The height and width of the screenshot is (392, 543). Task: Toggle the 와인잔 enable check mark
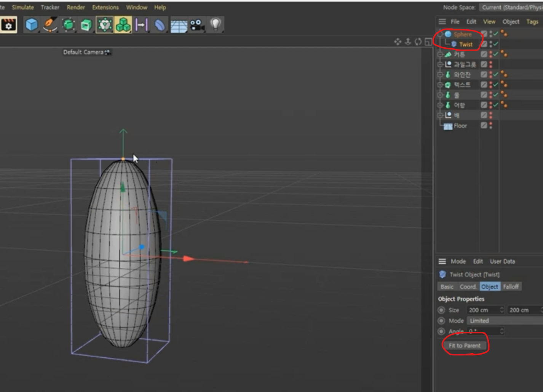[x=496, y=74]
